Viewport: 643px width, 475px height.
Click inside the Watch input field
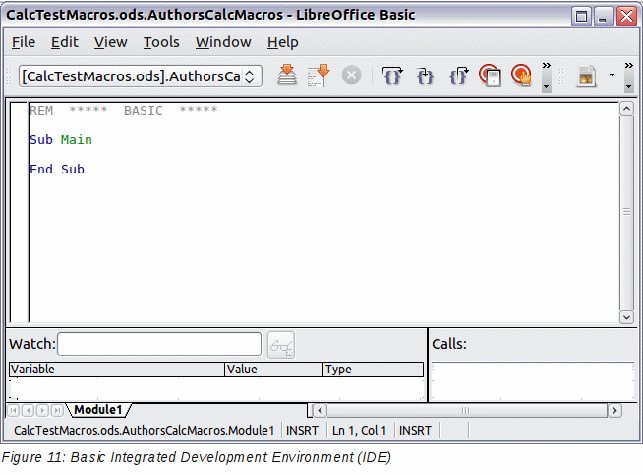pyautogui.click(x=160, y=344)
